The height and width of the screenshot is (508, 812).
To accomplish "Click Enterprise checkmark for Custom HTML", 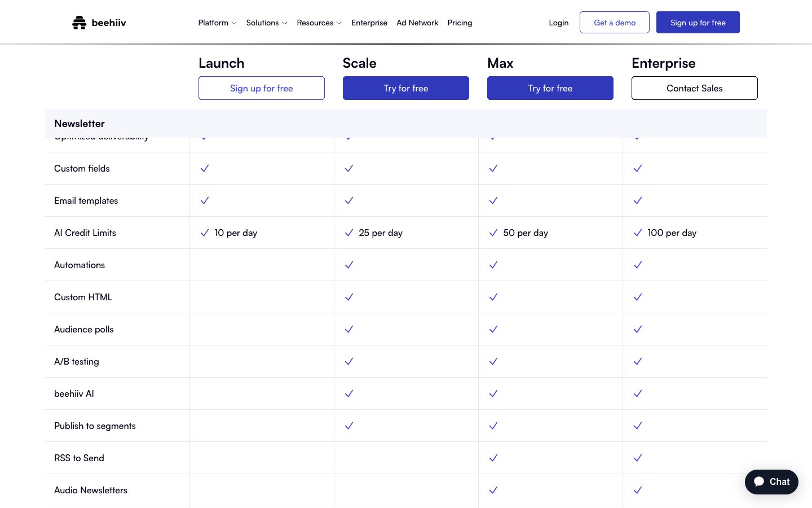I will pyautogui.click(x=638, y=297).
